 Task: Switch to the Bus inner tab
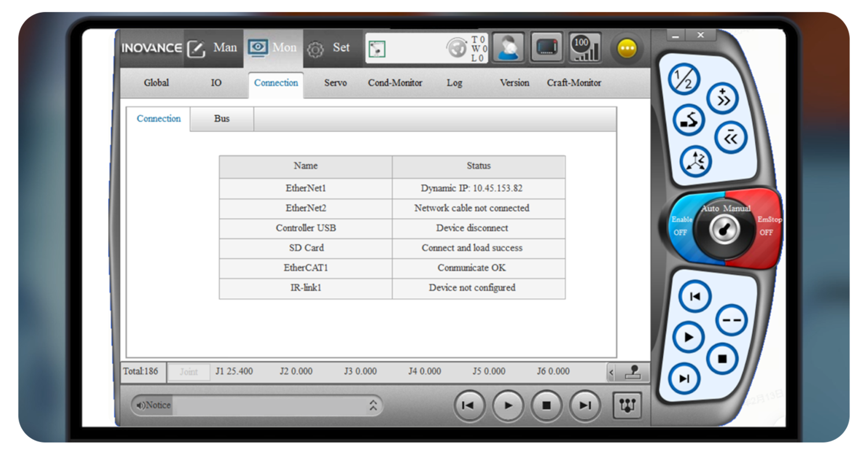(x=222, y=119)
